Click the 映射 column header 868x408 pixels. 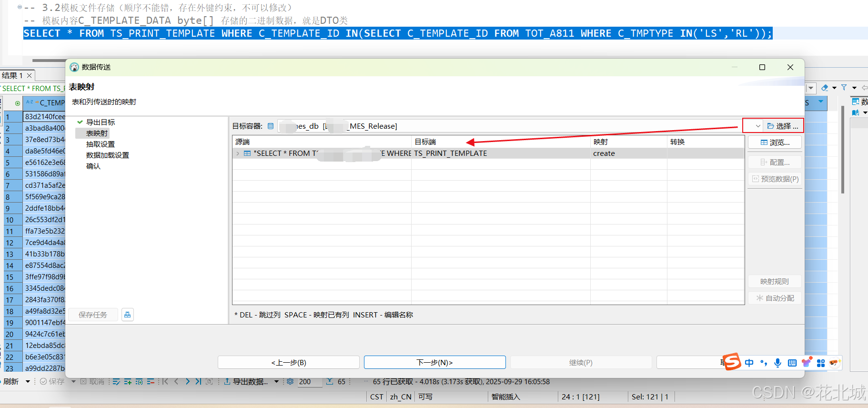(629, 142)
